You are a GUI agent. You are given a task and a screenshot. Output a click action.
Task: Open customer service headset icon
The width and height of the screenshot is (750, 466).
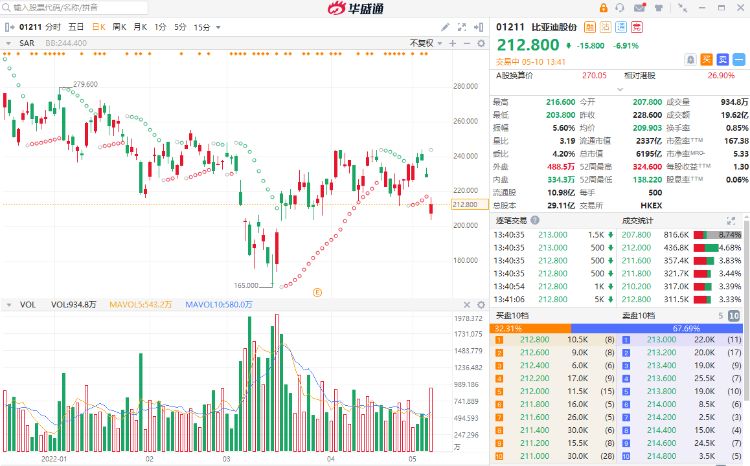[620, 8]
